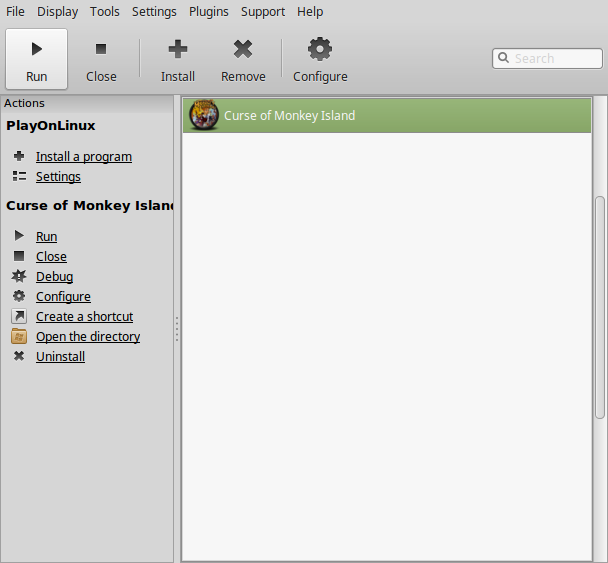Click X icon beside Uninstall
608x563 pixels.
19,356
